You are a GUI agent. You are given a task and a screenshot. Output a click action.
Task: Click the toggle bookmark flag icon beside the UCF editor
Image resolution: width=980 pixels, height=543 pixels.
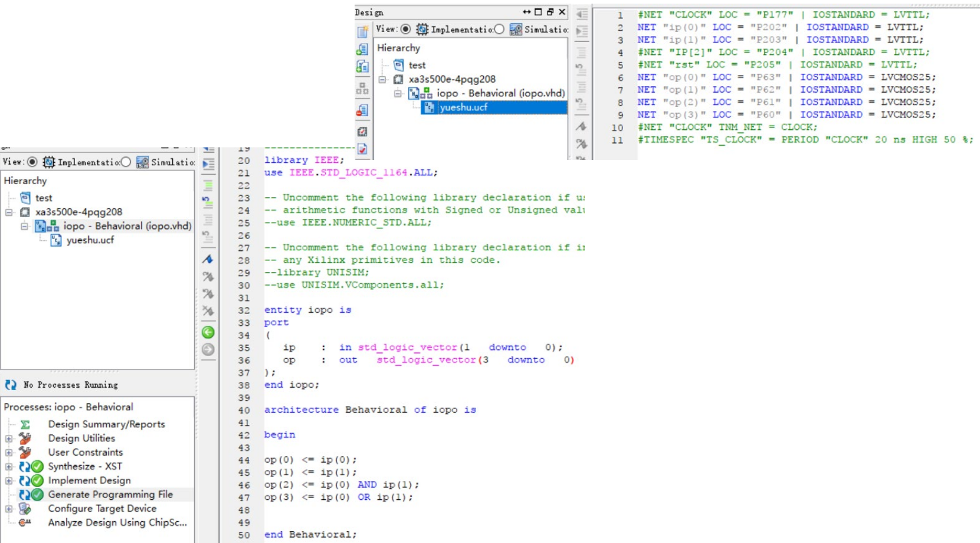point(582,126)
